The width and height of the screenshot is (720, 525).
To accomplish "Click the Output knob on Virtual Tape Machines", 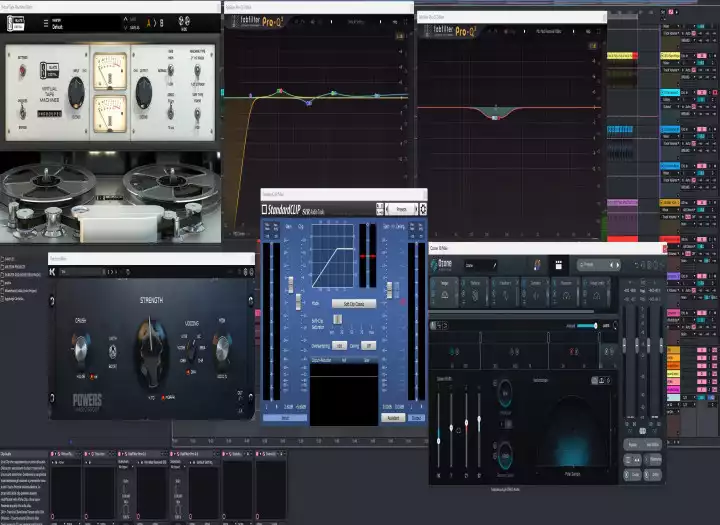I will point(144,92).
